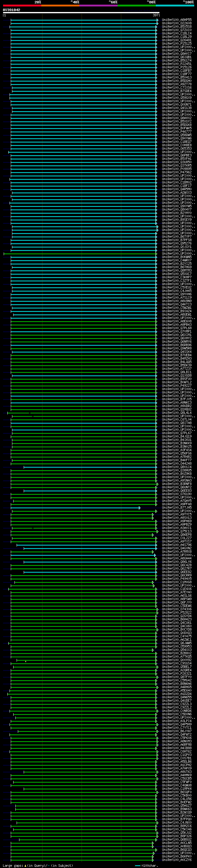Screen dimensions: 197x868
Task: Select hit UniRef100_Q7ZUI0
Action: click(177, 30)
